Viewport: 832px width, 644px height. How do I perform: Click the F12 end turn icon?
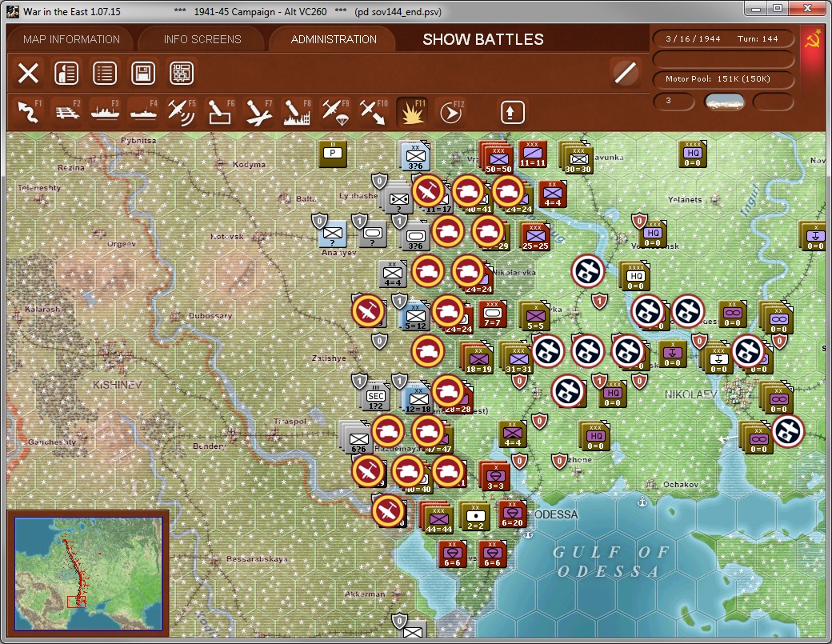[x=451, y=112]
